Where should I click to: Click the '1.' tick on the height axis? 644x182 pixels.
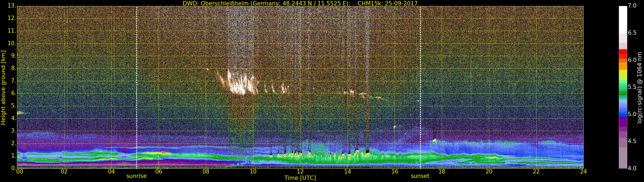tap(14, 156)
